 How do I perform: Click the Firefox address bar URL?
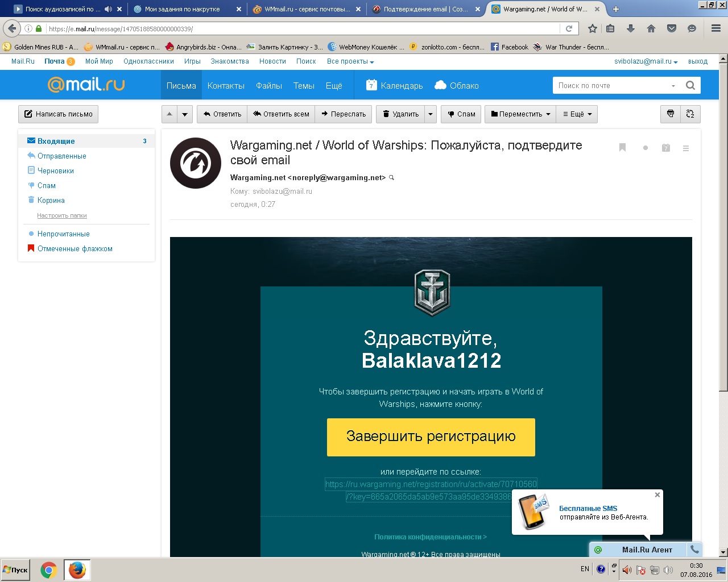[x=301, y=28]
